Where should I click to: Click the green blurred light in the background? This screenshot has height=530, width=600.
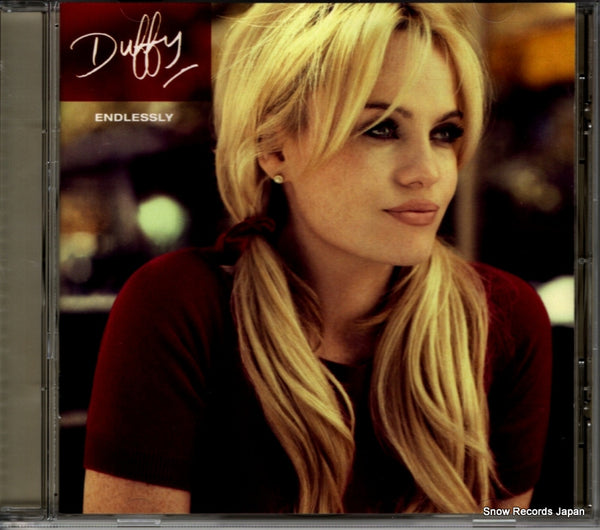click(x=161, y=220)
